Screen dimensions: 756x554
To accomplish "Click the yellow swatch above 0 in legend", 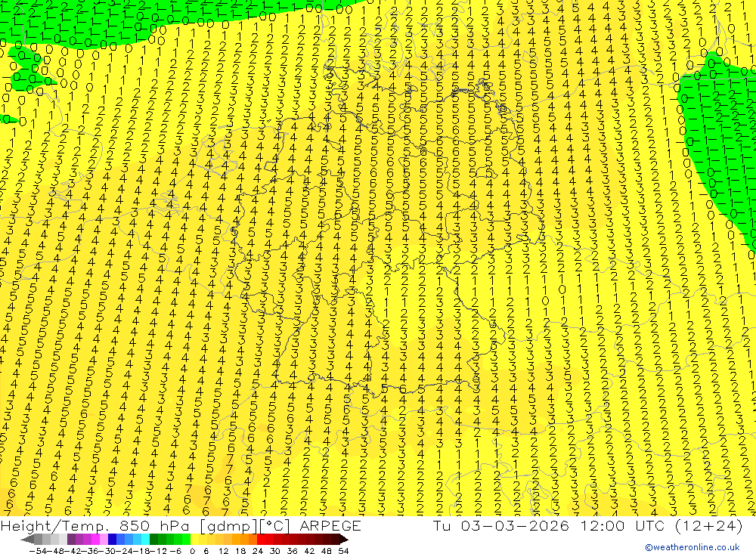I will tap(195, 539).
